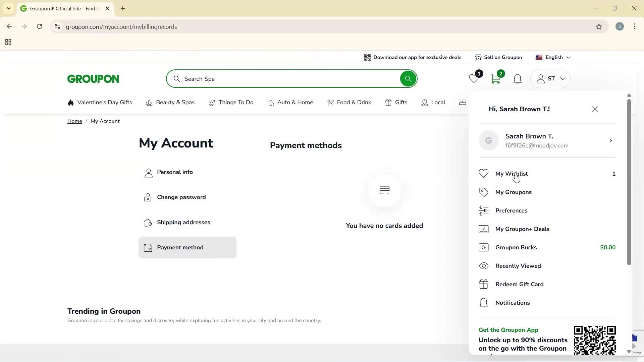Click the Groupon Bucks icon in menu
The image size is (644, 362).
pos(484,247)
